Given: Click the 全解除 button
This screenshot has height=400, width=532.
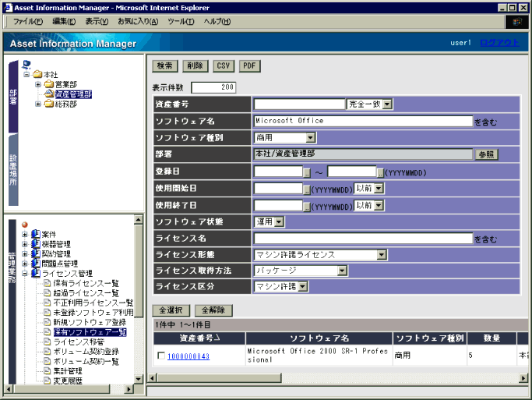Looking at the screenshot, I should (213, 310).
